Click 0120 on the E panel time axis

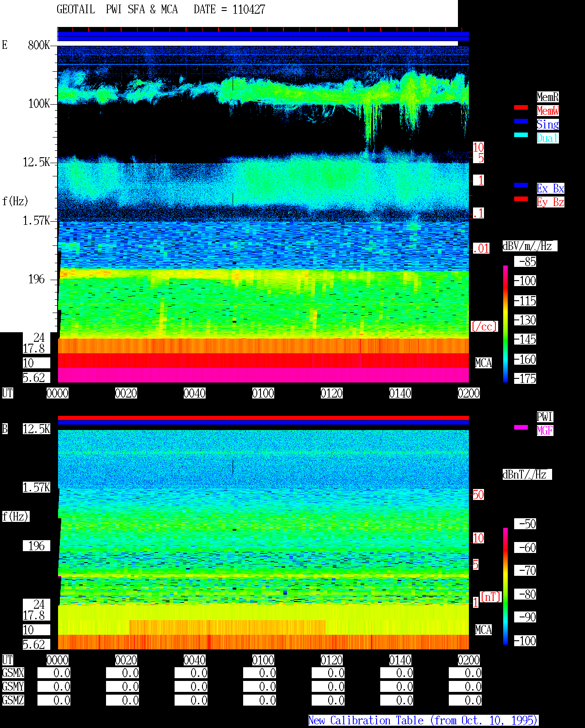coord(332,393)
